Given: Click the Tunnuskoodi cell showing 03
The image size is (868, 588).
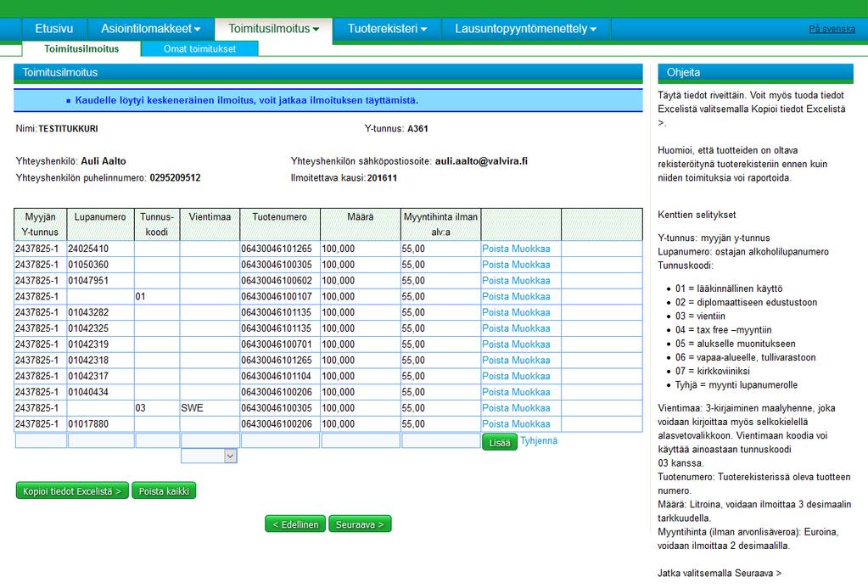Looking at the screenshot, I should click(x=157, y=408).
